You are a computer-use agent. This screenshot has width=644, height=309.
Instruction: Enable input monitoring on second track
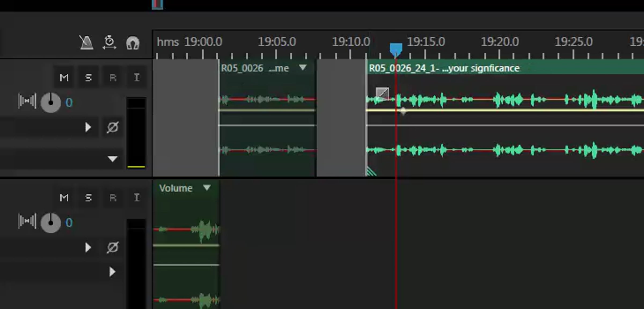click(137, 198)
